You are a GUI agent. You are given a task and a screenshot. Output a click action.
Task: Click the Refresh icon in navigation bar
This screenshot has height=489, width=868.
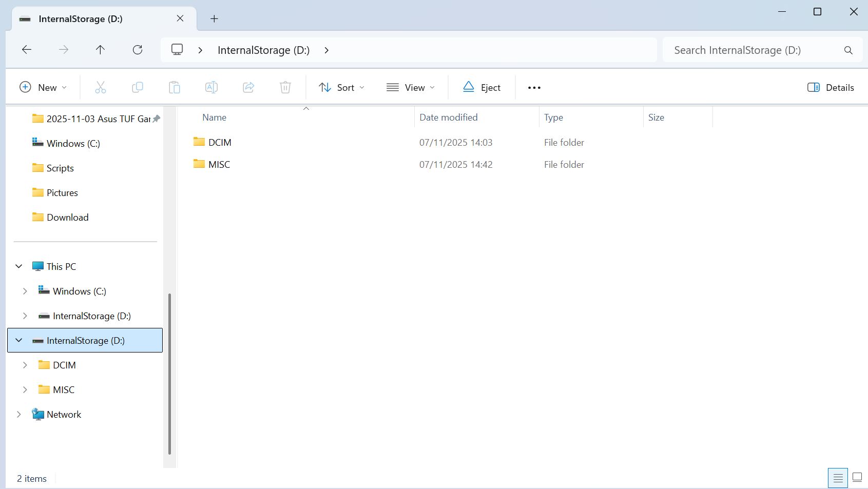[x=138, y=50]
